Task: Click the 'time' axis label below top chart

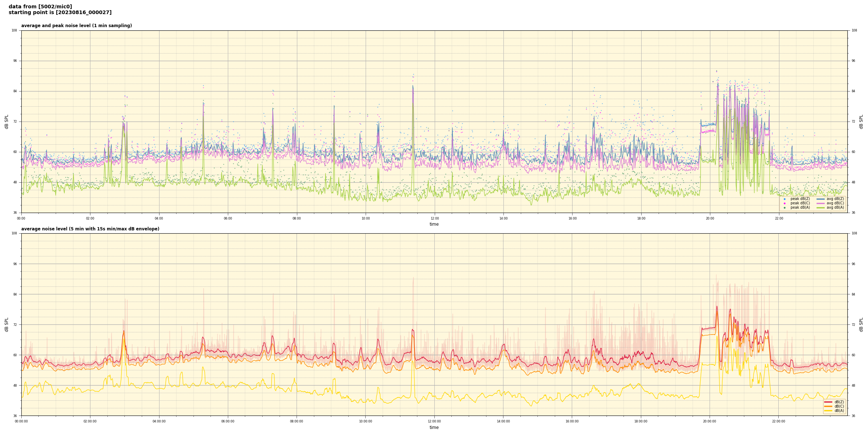Action: click(434, 224)
